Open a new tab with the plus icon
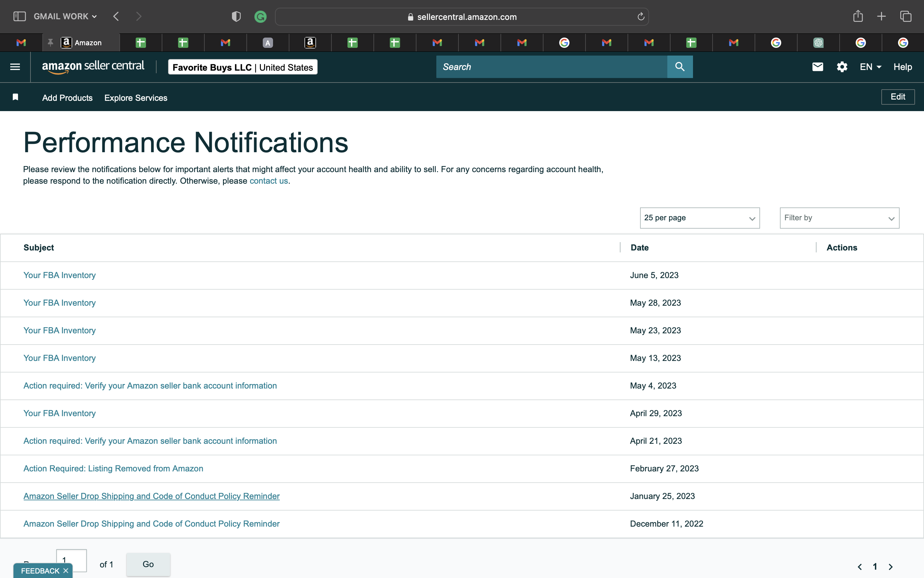This screenshot has width=924, height=578. click(x=881, y=16)
